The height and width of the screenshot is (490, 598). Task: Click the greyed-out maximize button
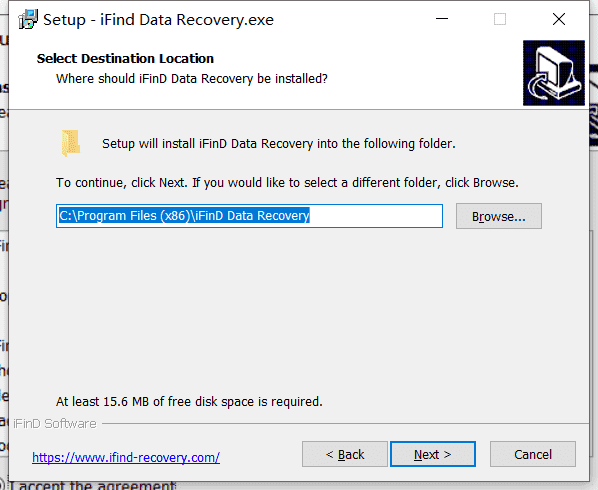[x=500, y=19]
